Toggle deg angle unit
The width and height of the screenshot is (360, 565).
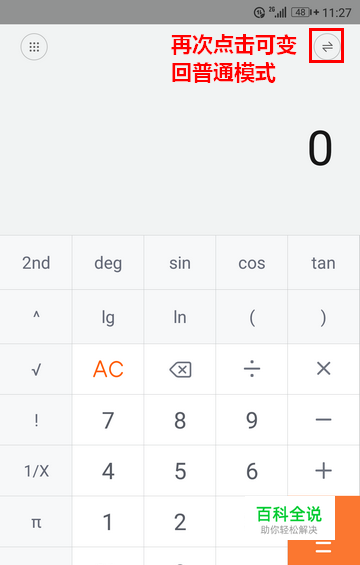pyautogui.click(x=108, y=263)
